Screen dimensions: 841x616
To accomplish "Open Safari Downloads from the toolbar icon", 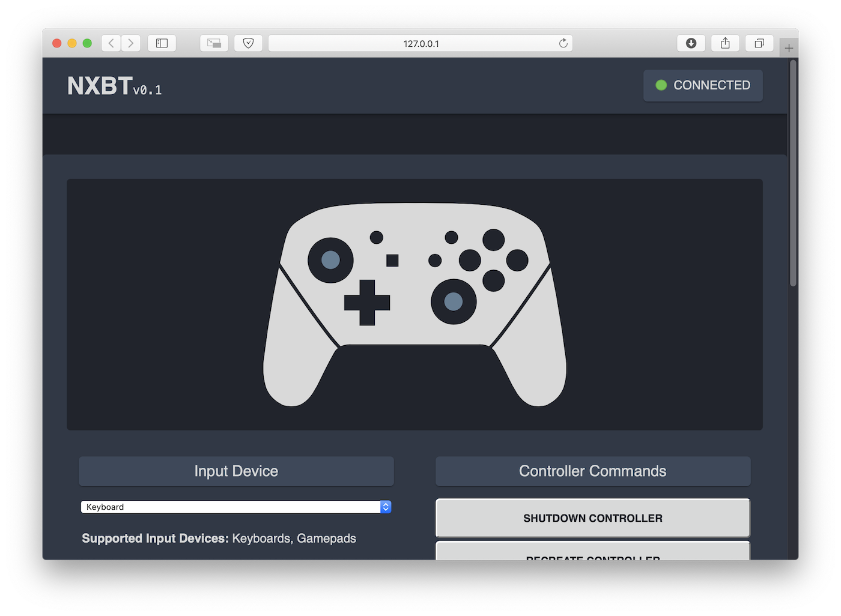I will pyautogui.click(x=691, y=43).
